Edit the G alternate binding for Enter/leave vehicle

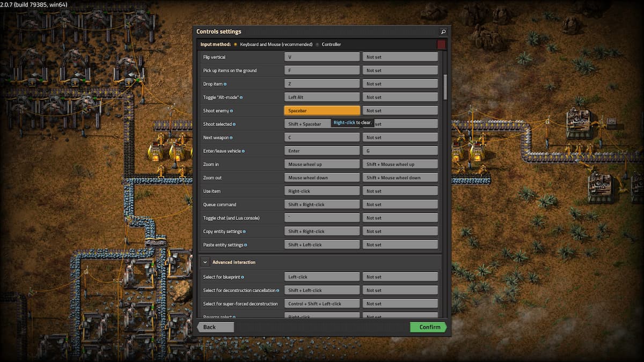tap(400, 151)
